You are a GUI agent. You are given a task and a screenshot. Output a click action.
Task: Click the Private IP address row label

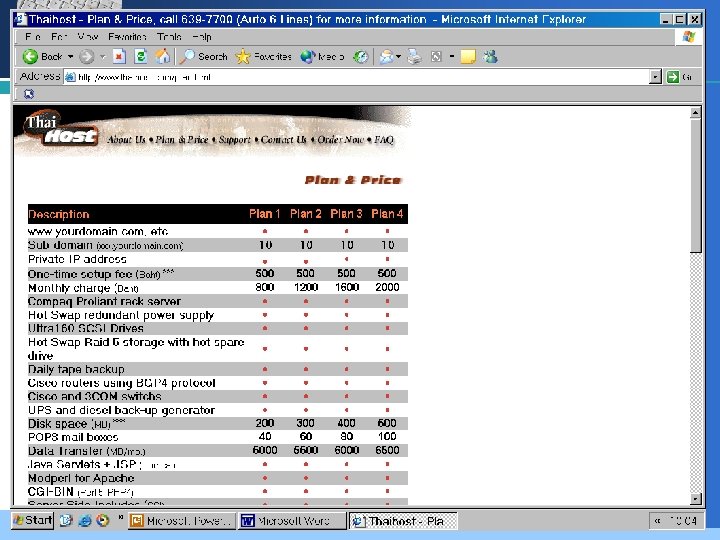[x=77, y=259]
